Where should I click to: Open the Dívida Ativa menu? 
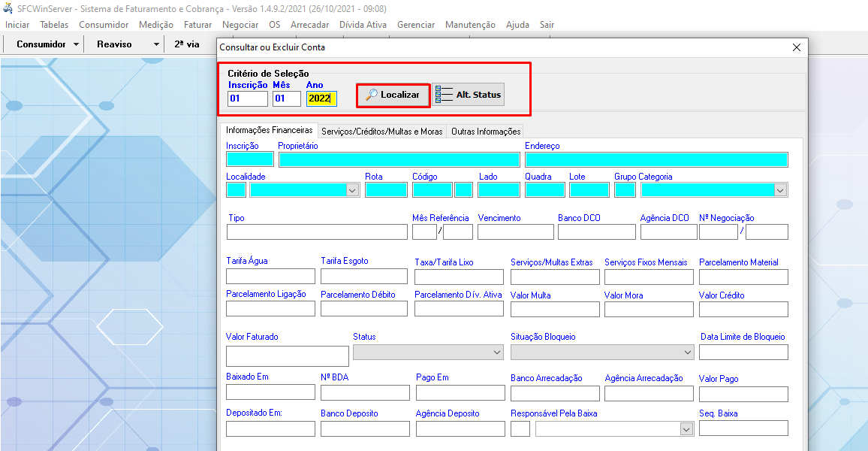coord(363,25)
